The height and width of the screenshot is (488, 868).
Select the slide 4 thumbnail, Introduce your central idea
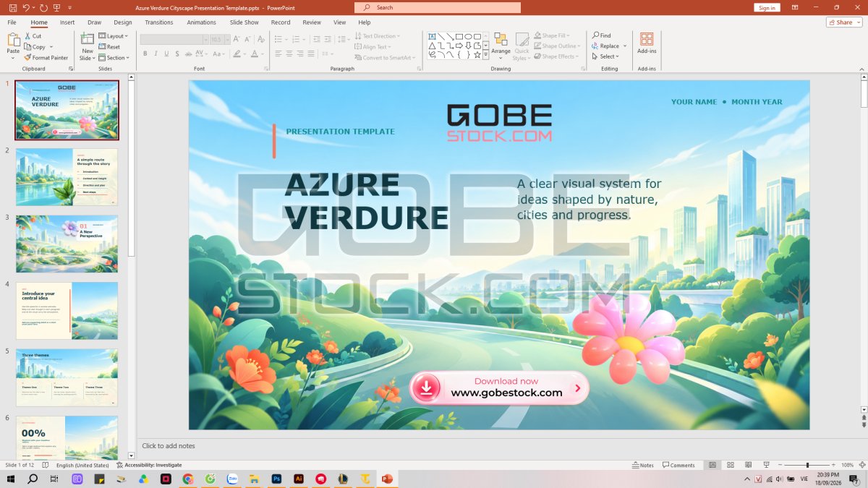pyautogui.click(x=67, y=311)
